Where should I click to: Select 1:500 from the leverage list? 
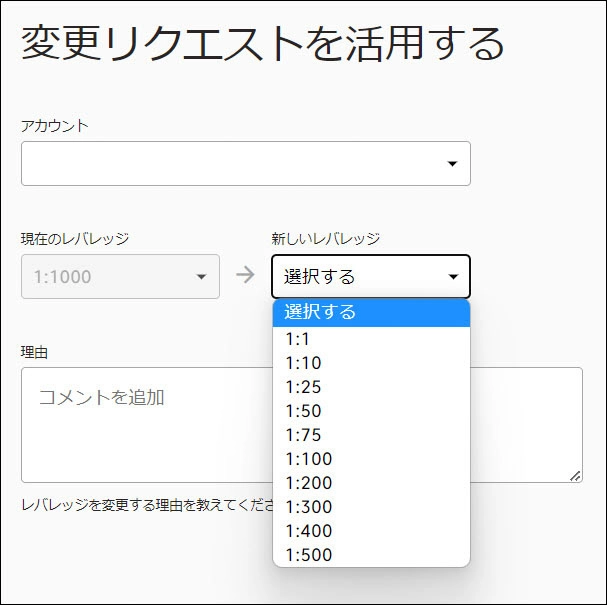(x=371, y=555)
